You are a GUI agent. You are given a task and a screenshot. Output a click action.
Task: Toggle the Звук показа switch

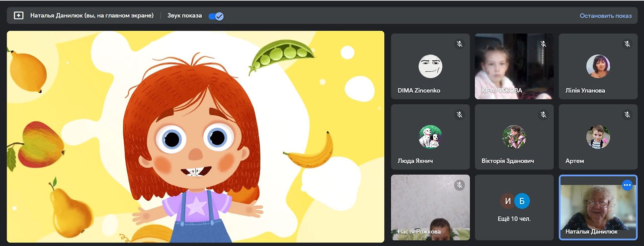coord(216,16)
